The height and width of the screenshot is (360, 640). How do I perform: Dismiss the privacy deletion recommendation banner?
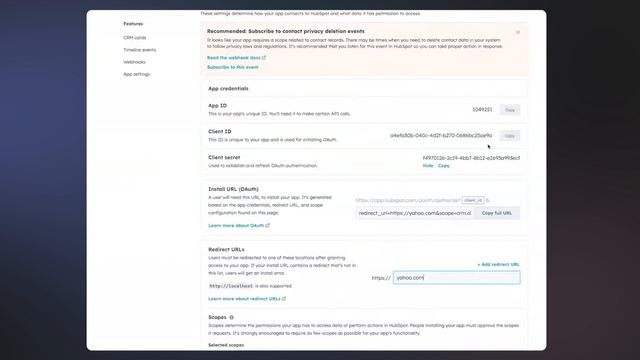pos(518,32)
